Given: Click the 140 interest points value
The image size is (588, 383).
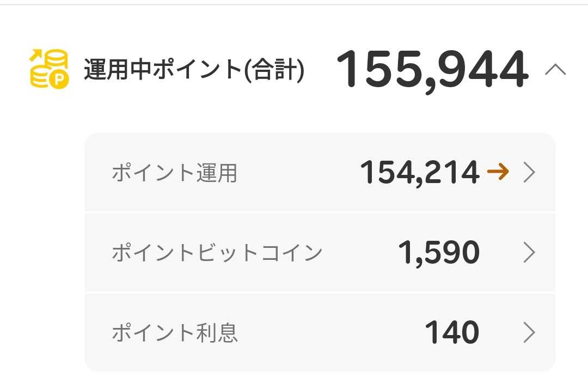Looking at the screenshot, I should (452, 332).
